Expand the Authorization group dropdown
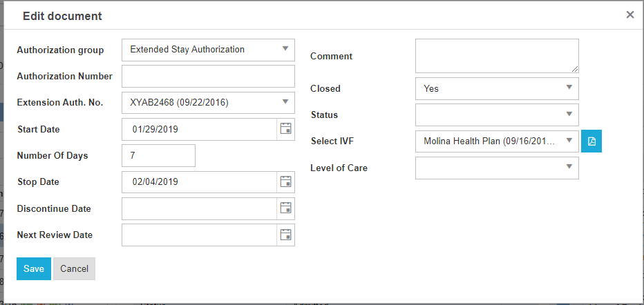 pos(208,50)
